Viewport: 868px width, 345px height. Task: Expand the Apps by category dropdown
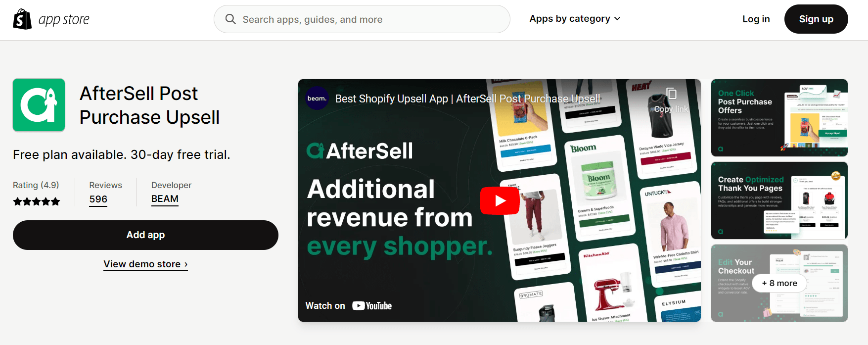click(x=575, y=19)
